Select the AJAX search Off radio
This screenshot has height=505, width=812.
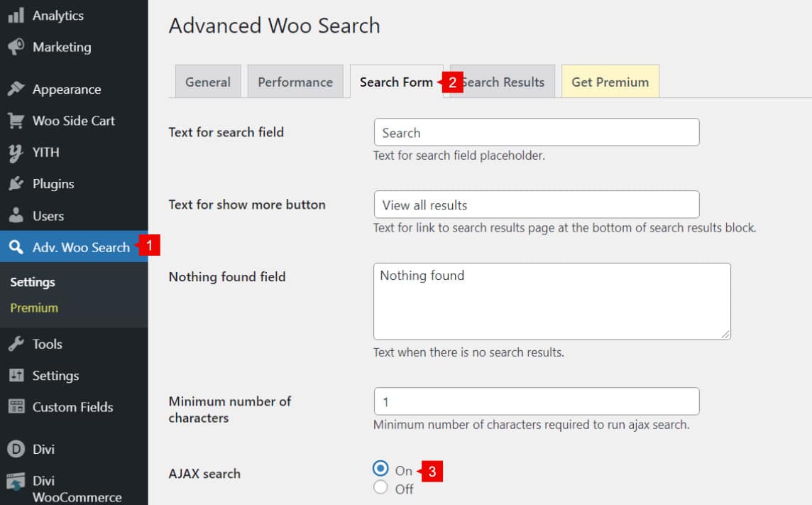point(380,487)
